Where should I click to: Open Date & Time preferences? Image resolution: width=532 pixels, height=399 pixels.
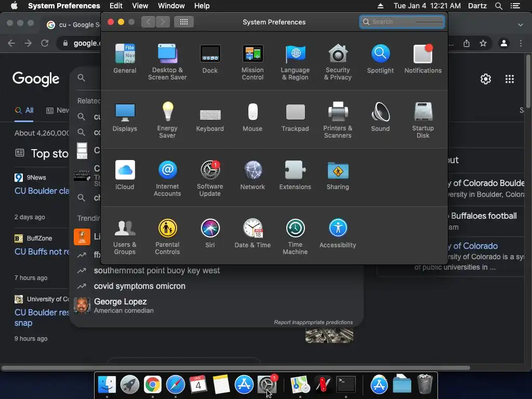tap(252, 233)
